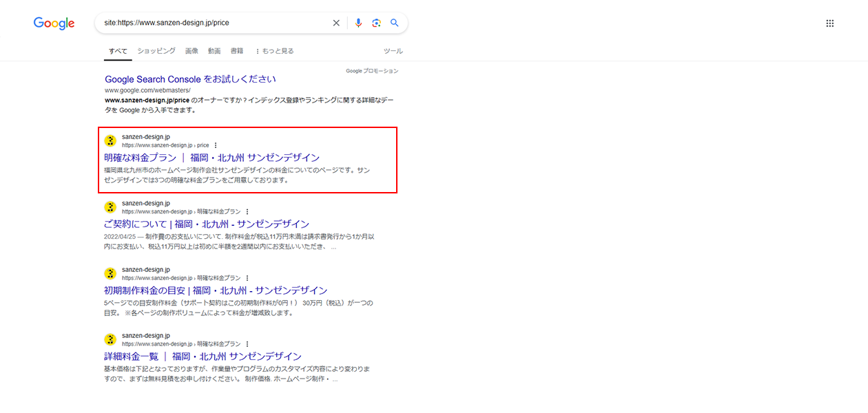Click the snippet starting 基本価格は下記となっております
Screen dimensions: 868x413
point(237,374)
